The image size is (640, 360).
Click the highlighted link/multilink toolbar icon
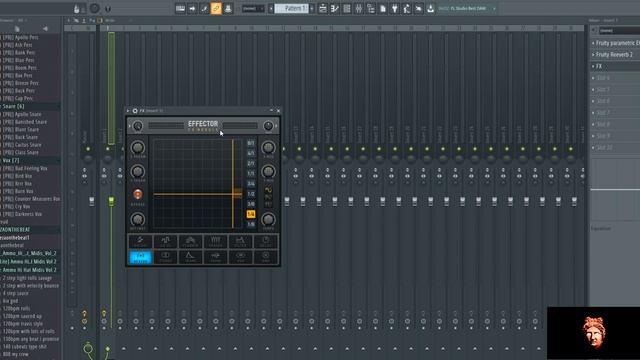pos(216,8)
